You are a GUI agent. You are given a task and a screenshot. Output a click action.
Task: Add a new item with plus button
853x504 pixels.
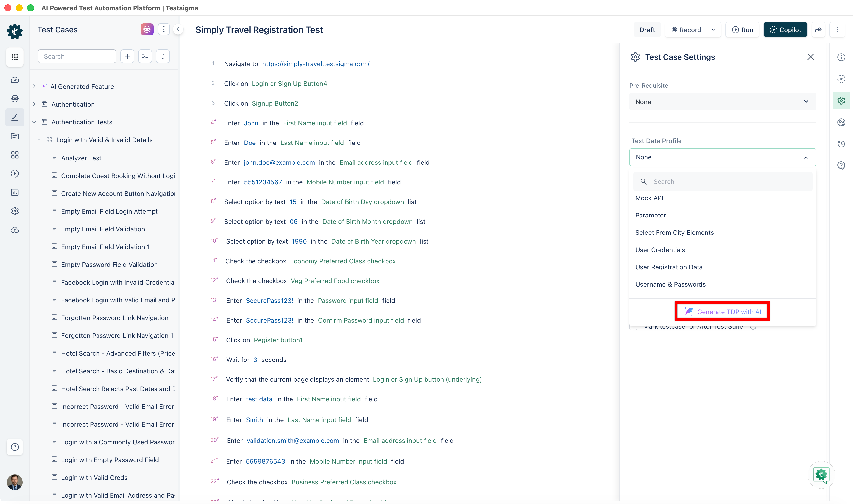pyautogui.click(x=128, y=56)
